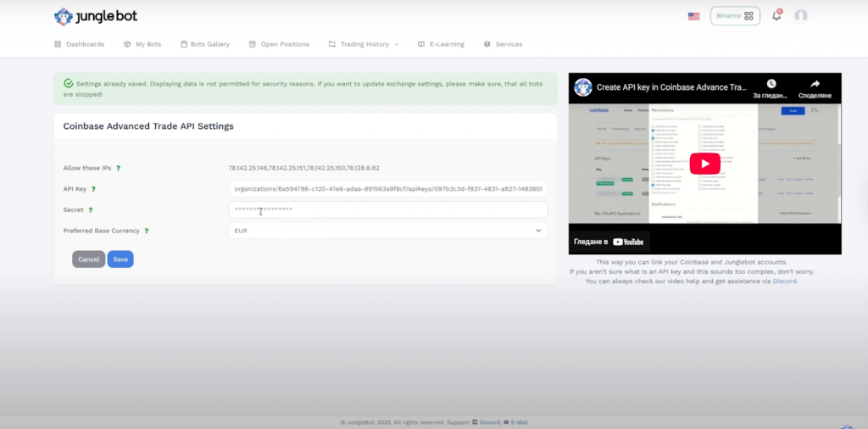Click help icon next to Allow these IPs

(x=118, y=168)
